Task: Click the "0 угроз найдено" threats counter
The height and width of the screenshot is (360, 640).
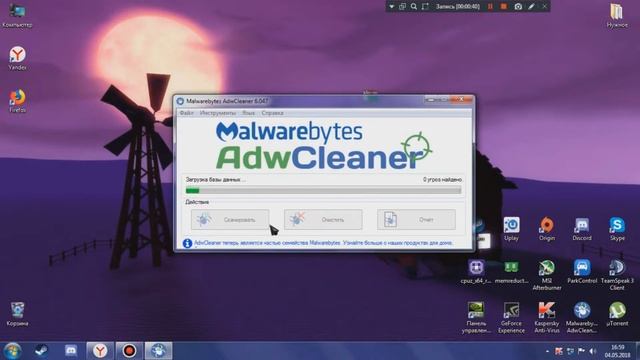Action: point(442,180)
